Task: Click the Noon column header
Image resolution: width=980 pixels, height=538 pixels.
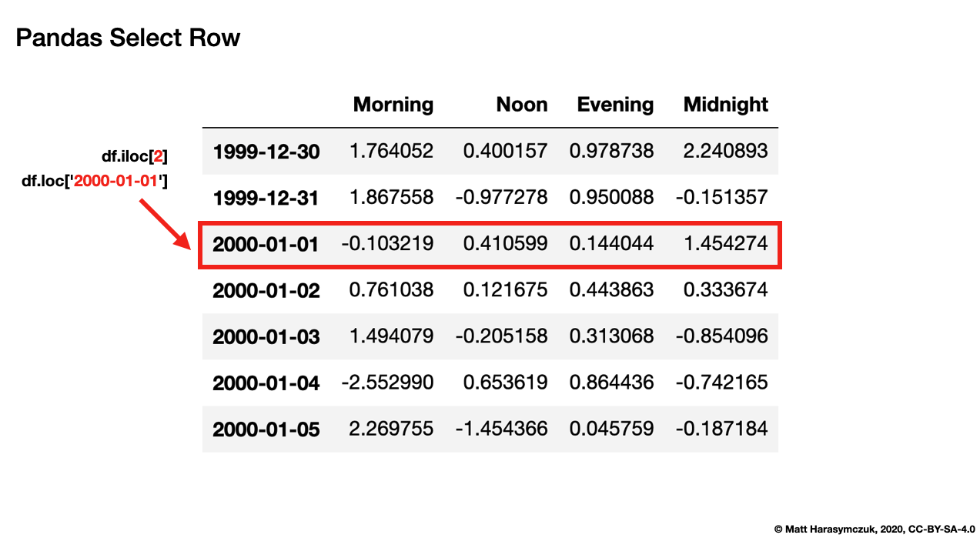Action: 521,105
